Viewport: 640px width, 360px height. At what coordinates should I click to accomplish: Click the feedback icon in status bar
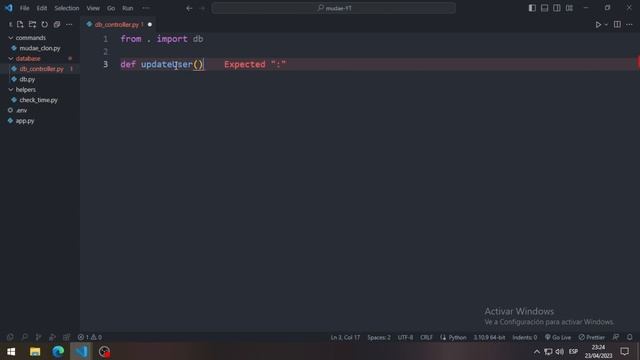point(616,337)
